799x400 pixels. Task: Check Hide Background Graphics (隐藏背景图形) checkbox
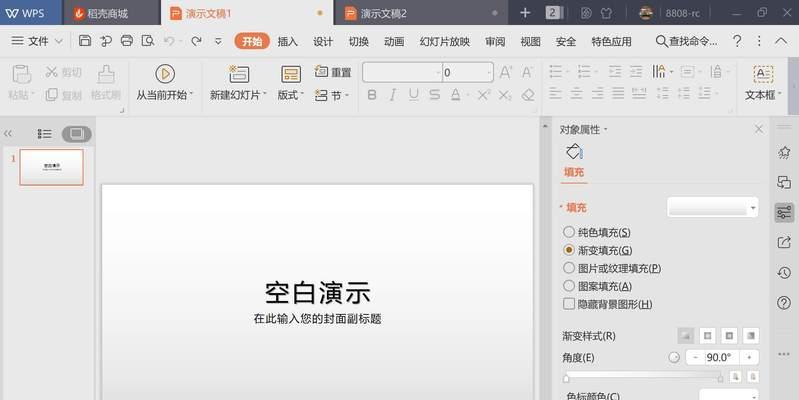[x=569, y=304]
